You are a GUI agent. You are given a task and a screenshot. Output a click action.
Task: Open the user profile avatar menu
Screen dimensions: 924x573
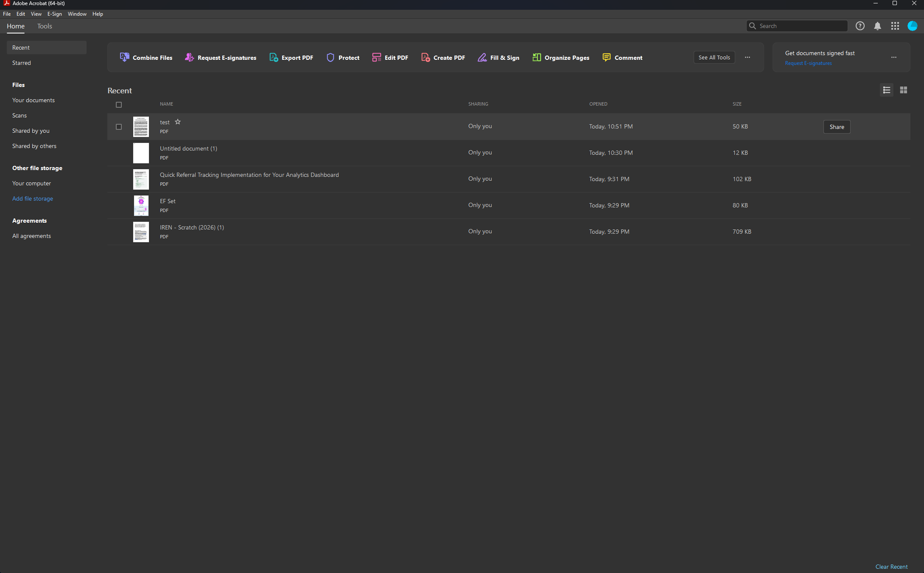click(913, 26)
